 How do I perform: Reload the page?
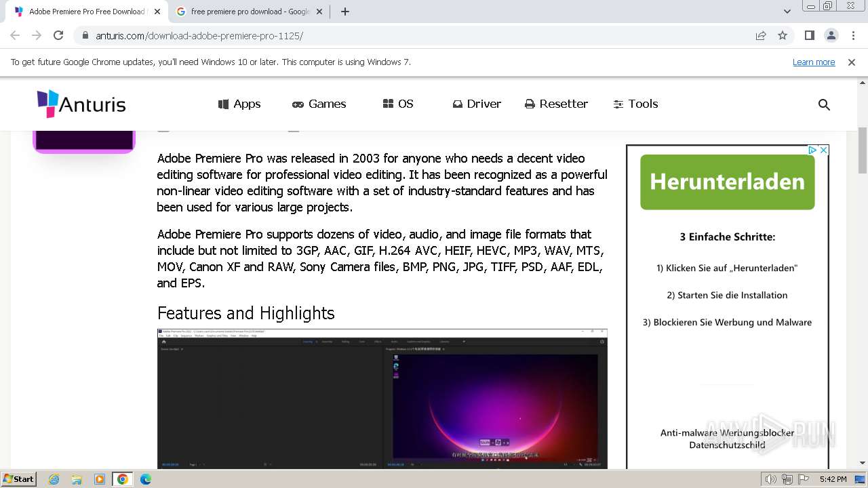(x=58, y=35)
